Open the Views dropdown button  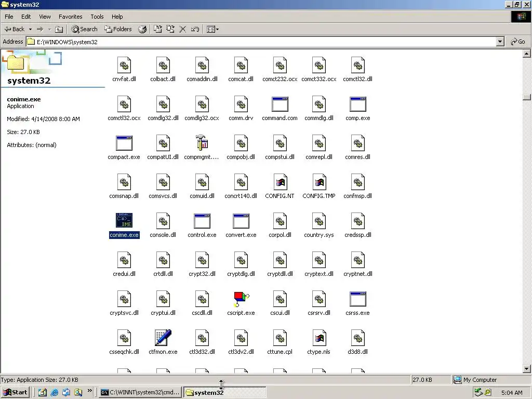click(212, 29)
